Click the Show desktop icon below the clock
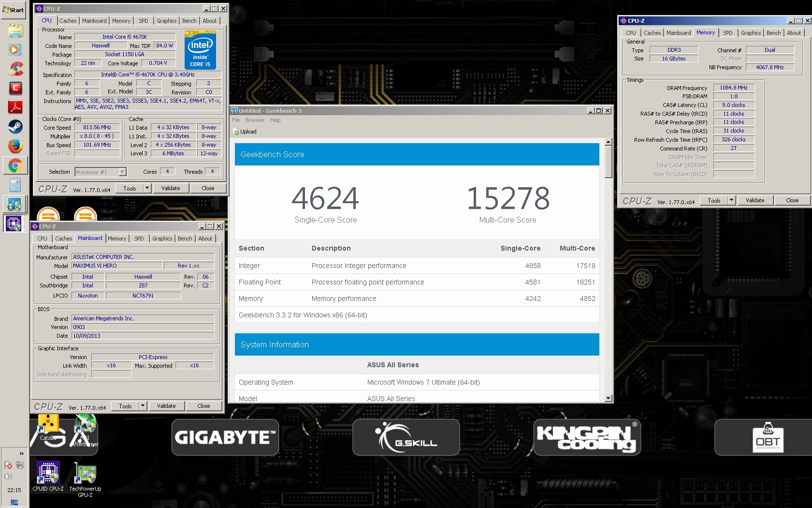 pos(14,502)
